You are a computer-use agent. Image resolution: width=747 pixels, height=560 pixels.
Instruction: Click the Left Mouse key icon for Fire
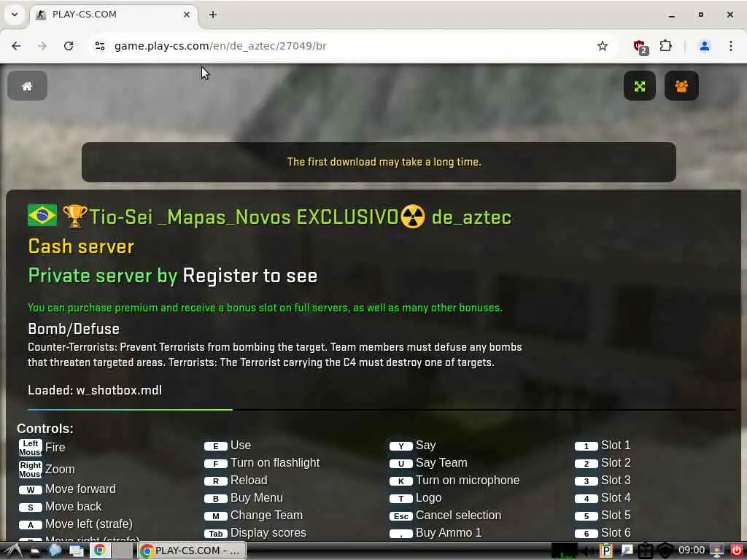pyautogui.click(x=31, y=448)
